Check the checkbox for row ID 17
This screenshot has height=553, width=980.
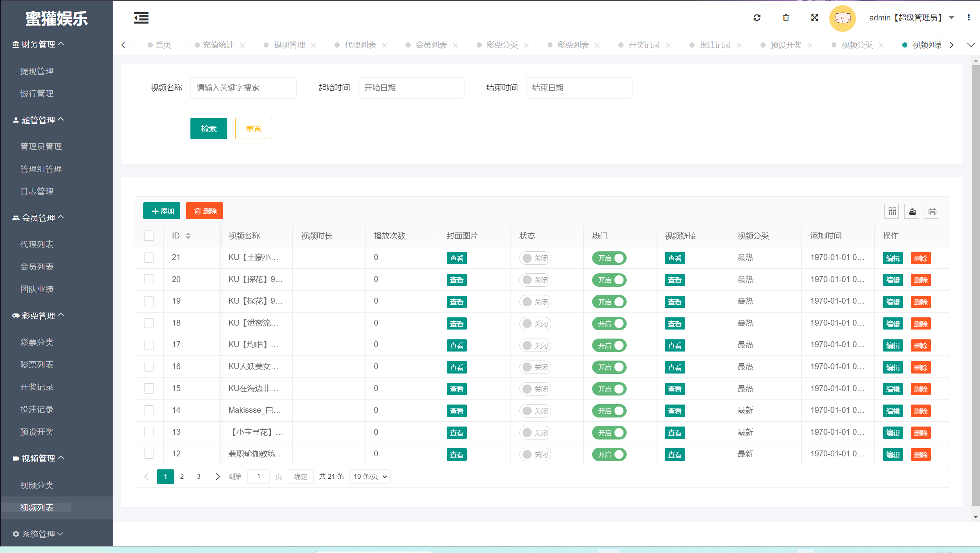[149, 345]
